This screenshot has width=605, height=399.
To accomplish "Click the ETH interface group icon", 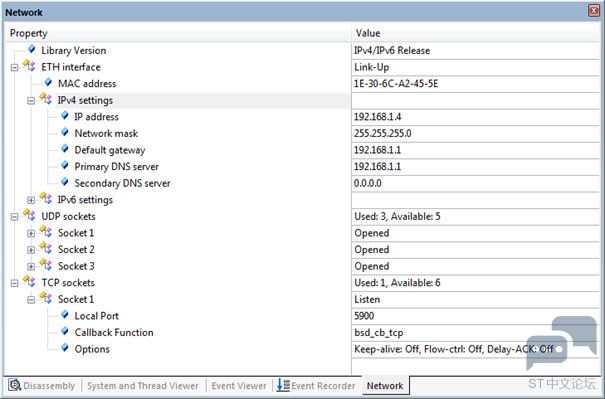I will [29, 66].
